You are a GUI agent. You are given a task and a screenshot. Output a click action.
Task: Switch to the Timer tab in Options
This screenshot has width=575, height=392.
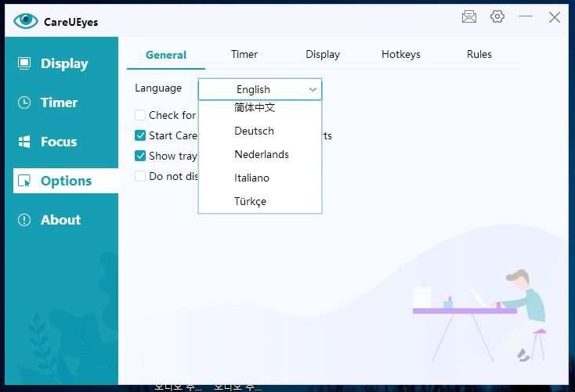(x=244, y=55)
